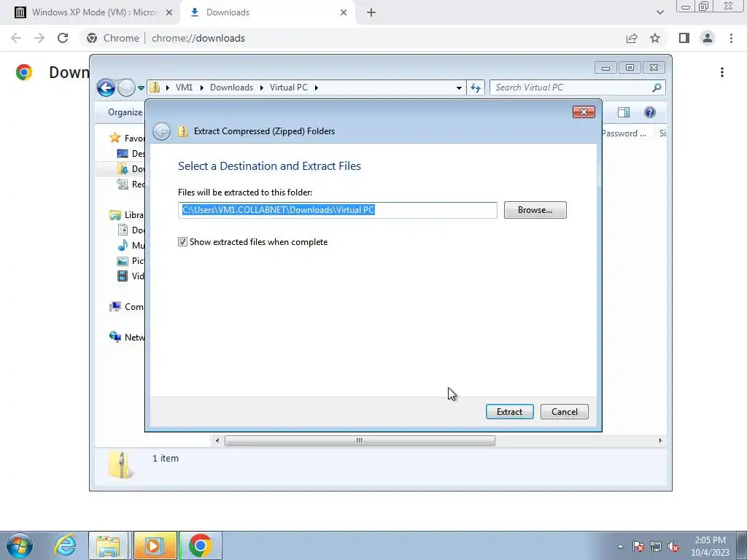
Task: Open Explorer recent pages dropdown arrow
Action: 141,88
